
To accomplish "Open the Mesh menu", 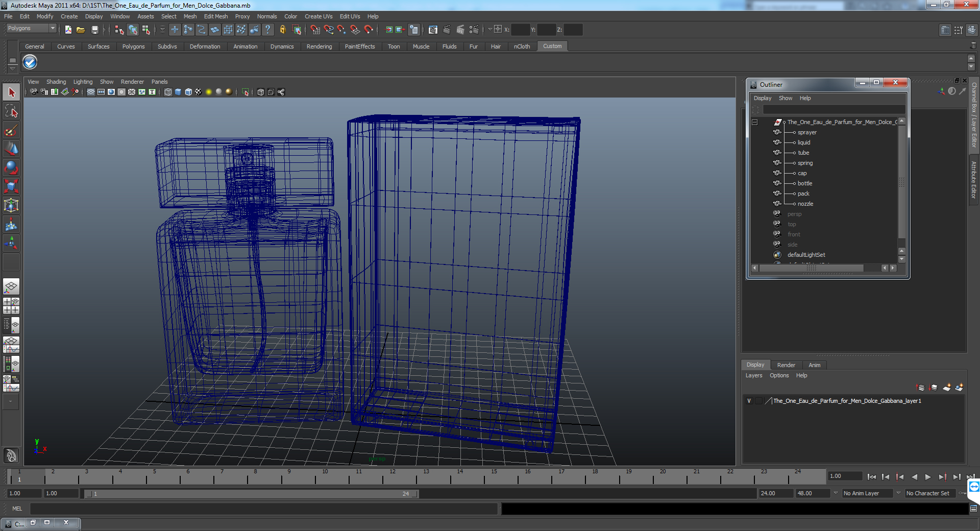I will [x=190, y=16].
